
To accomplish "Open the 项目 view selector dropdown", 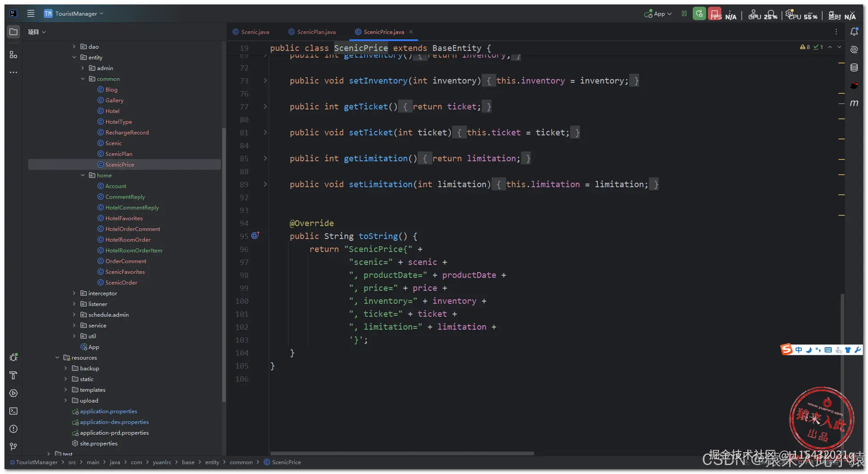I will (37, 32).
